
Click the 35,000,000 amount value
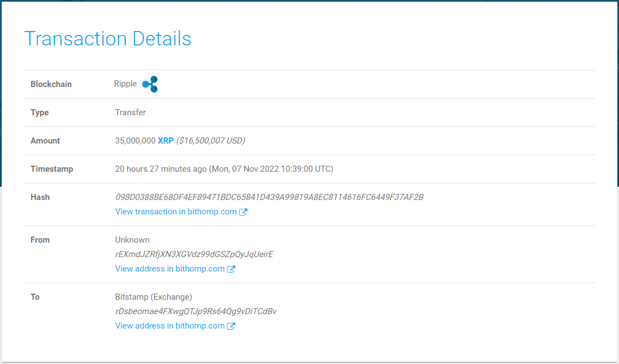coord(135,141)
